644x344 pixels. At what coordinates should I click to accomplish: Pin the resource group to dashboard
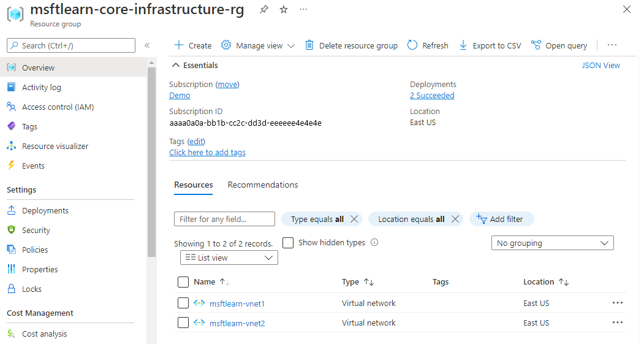coord(263,9)
